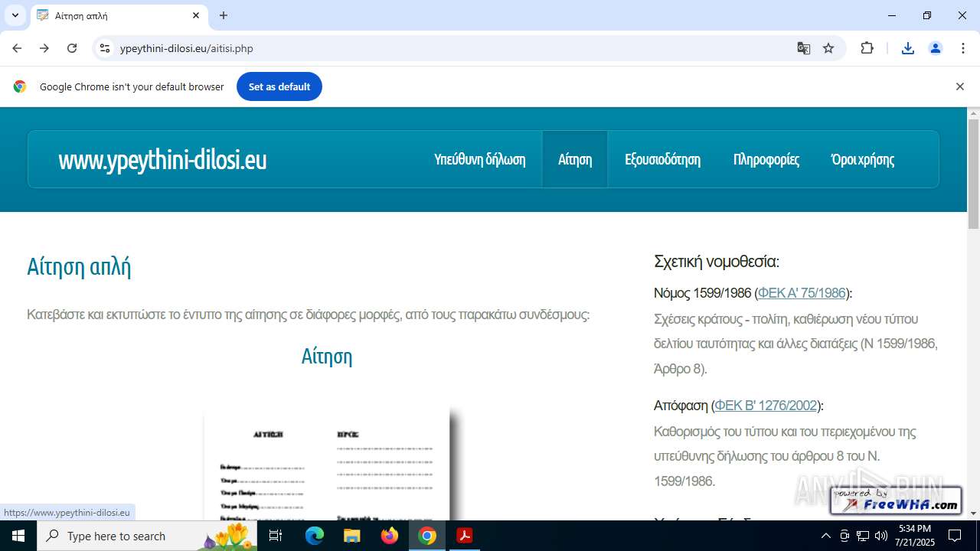Click the scrollbar down arrow
980x551 pixels.
point(973,514)
